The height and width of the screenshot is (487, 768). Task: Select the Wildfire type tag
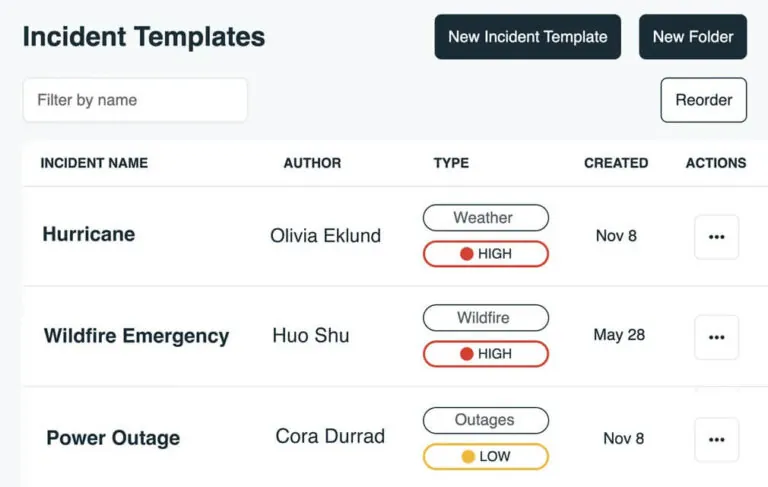pyautogui.click(x=485, y=318)
